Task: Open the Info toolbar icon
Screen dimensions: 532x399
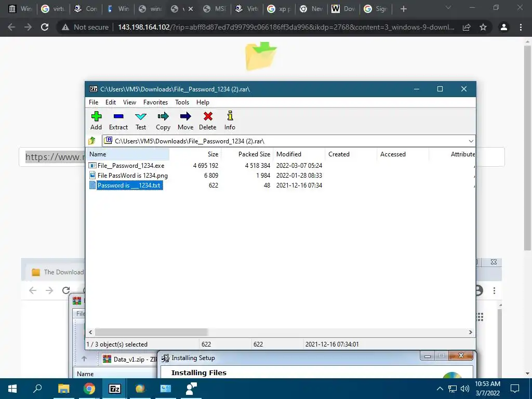Action: [x=230, y=121]
